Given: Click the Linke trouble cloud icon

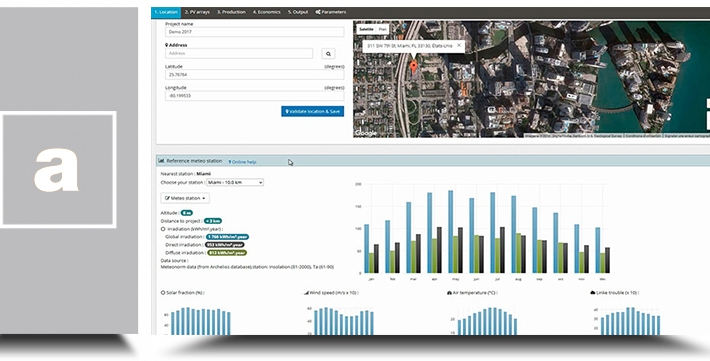Looking at the screenshot, I should (x=592, y=293).
